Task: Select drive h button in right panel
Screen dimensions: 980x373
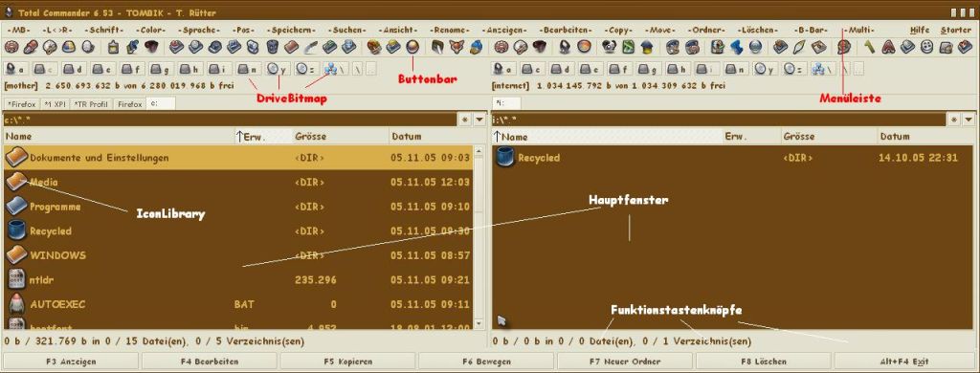Action: coord(678,70)
